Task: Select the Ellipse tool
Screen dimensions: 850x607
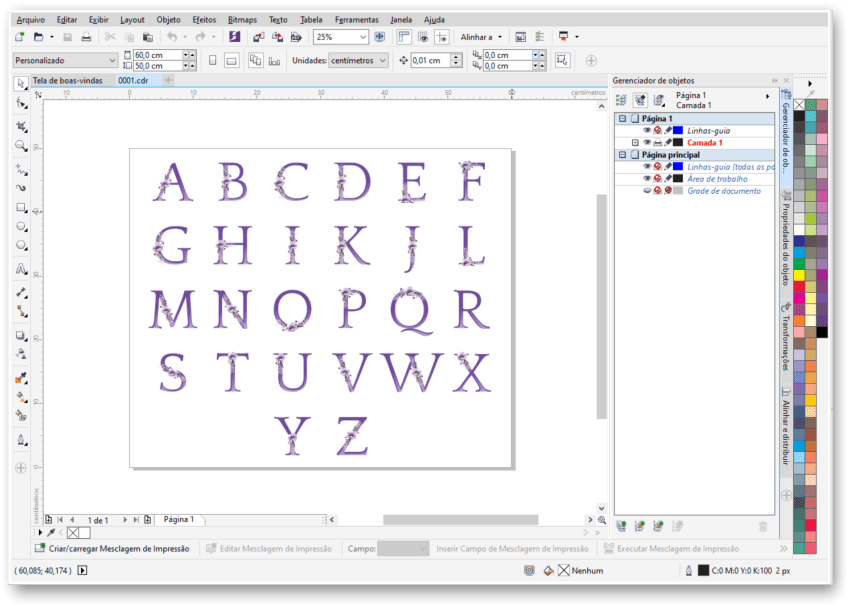Action: 21,227
